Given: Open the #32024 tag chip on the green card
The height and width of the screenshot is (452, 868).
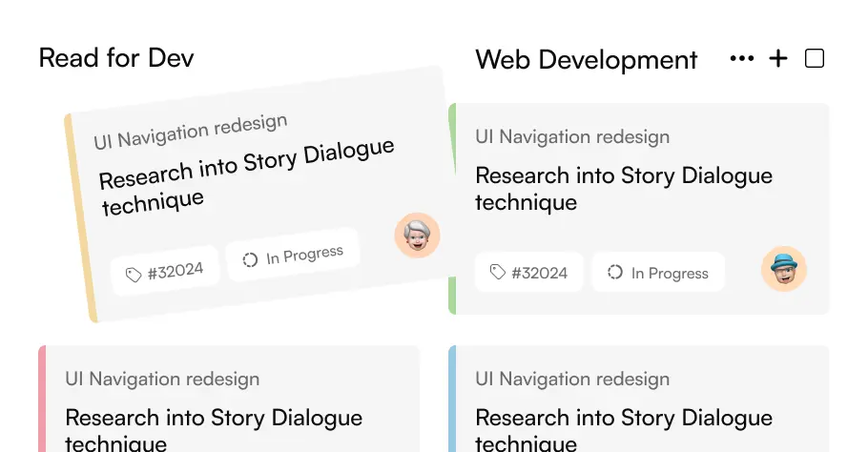Looking at the screenshot, I should pos(529,273).
